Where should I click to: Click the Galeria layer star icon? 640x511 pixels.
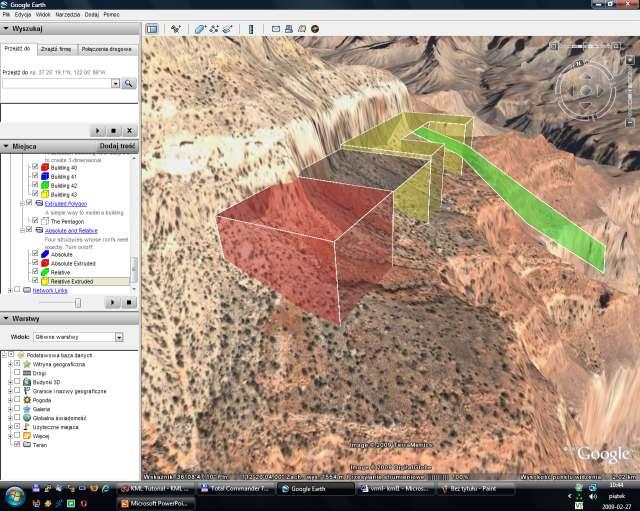pos(27,409)
